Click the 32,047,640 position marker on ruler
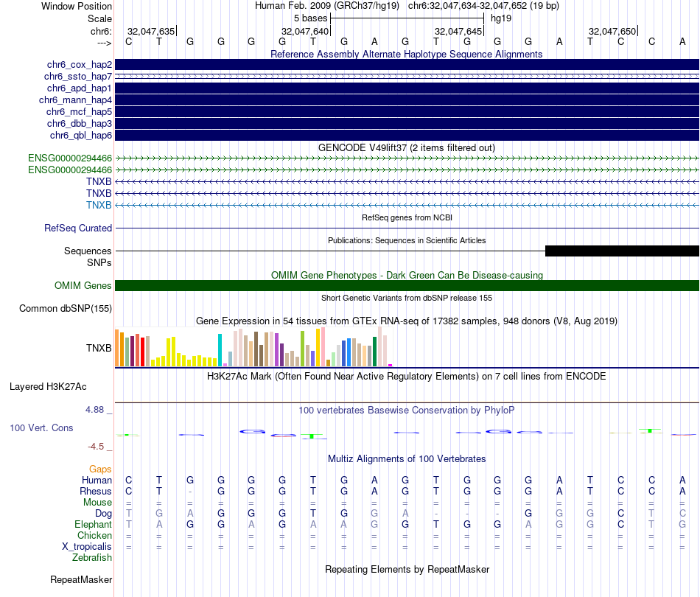The image size is (700, 597). tap(305, 32)
